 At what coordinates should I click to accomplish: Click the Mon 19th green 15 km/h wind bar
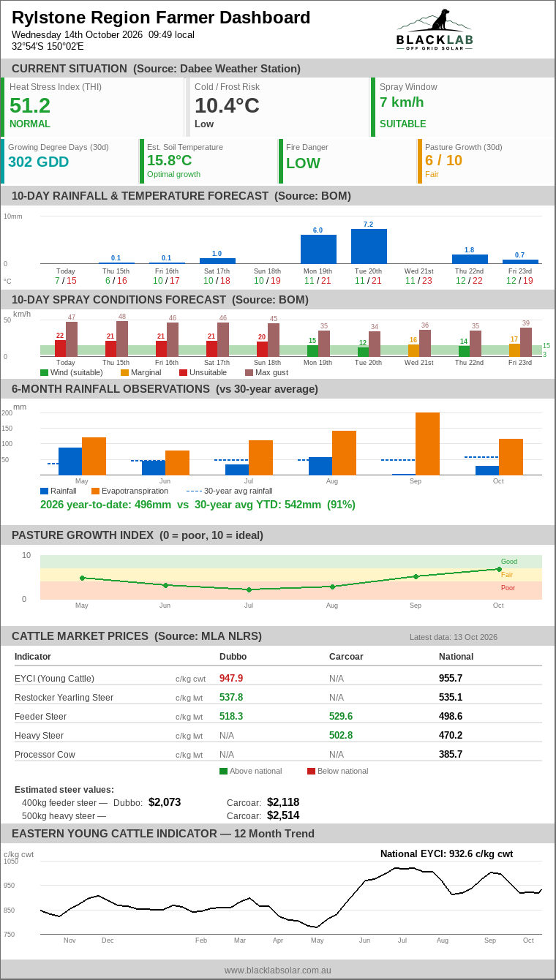(312, 351)
